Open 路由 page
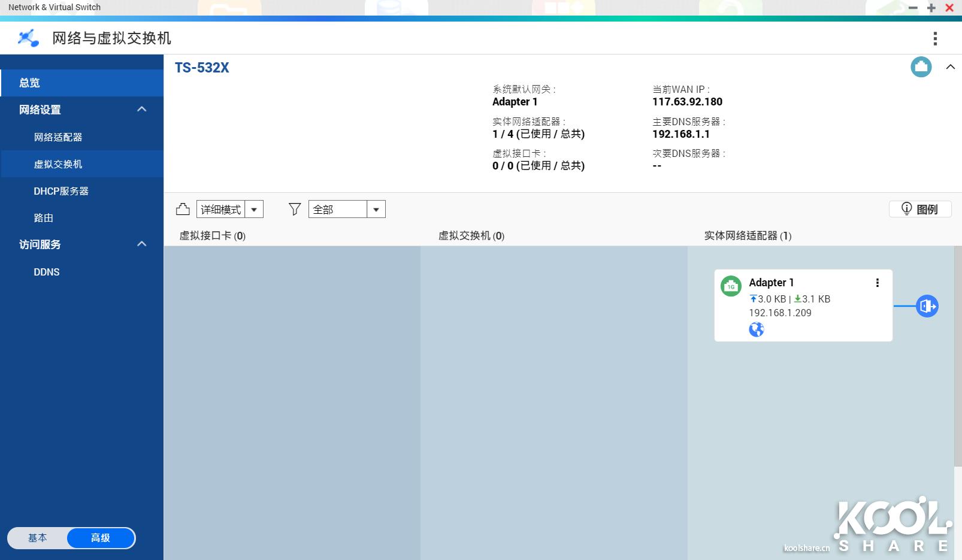Image resolution: width=962 pixels, height=560 pixels. click(x=82, y=218)
